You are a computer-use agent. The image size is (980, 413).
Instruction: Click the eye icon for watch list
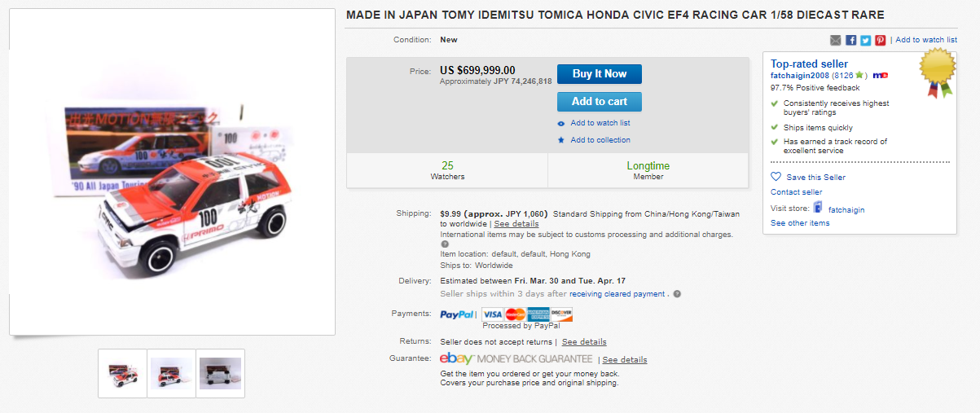(x=561, y=123)
